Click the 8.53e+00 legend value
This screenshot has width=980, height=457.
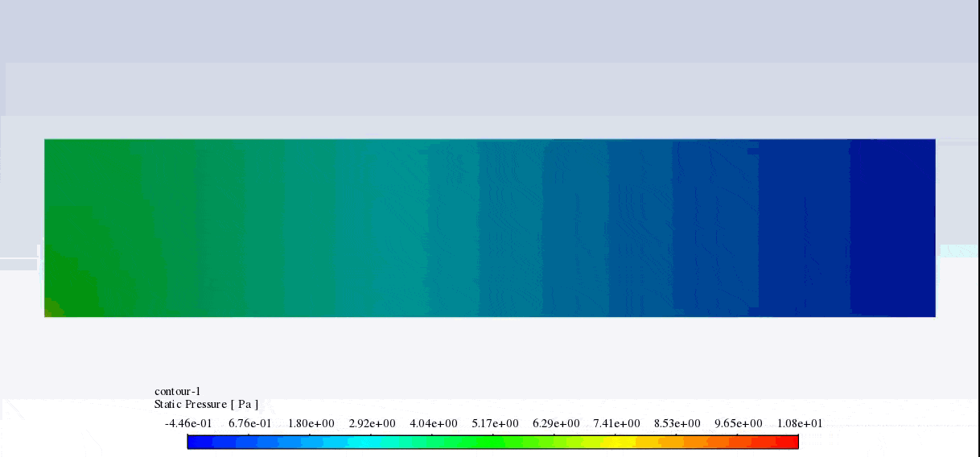click(x=677, y=424)
